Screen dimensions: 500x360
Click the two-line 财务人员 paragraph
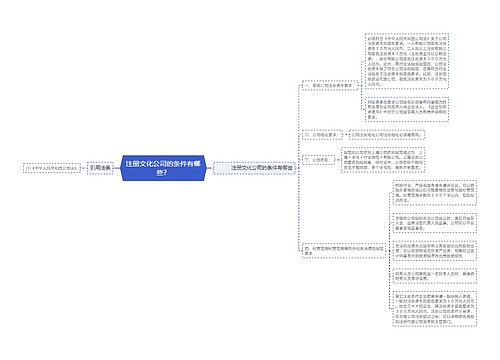[x=435, y=276]
